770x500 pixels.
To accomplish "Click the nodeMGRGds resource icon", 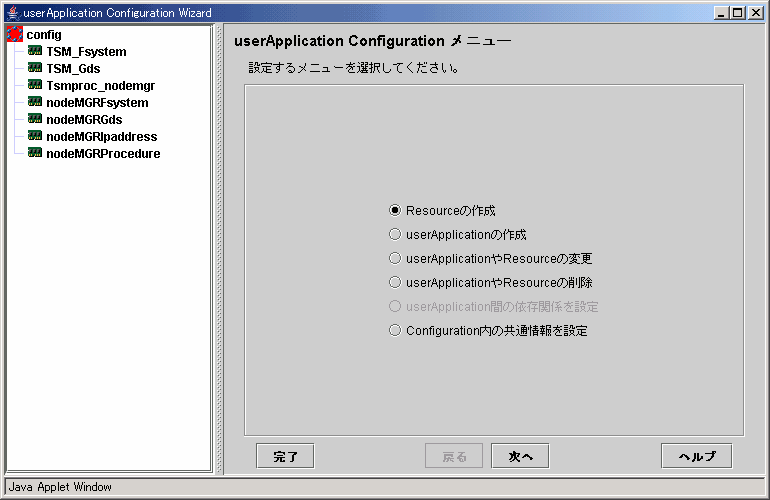I will tap(35, 118).
